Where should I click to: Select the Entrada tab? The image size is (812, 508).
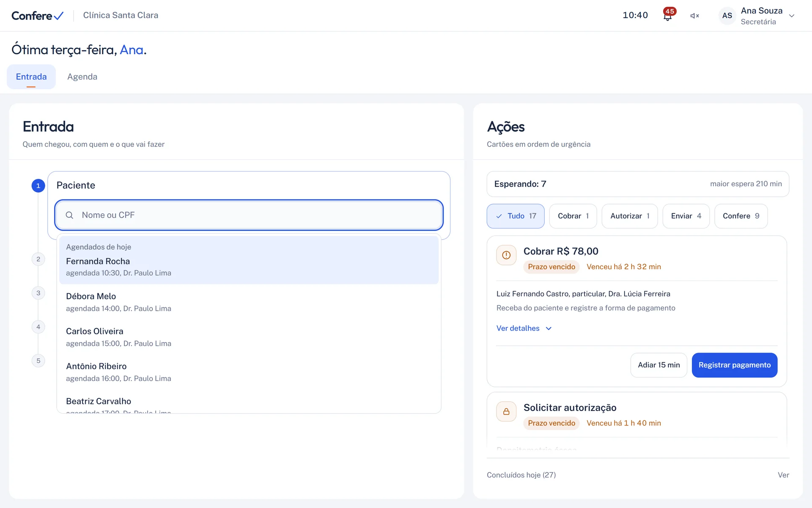(x=31, y=77)
